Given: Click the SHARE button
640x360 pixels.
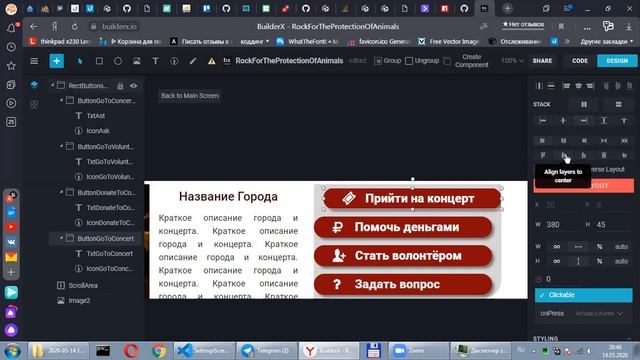Looking at the screenshot, I should pos(542,61).
